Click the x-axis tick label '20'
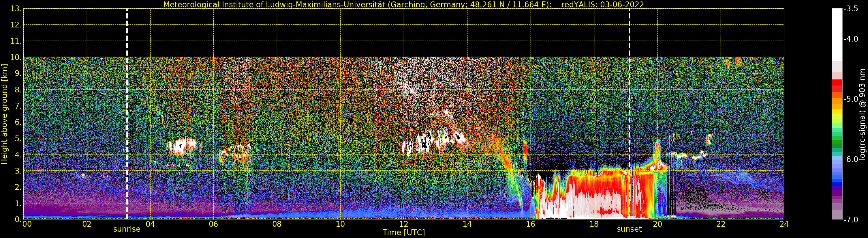Screen dimensions: 868x238 [657, 224]
